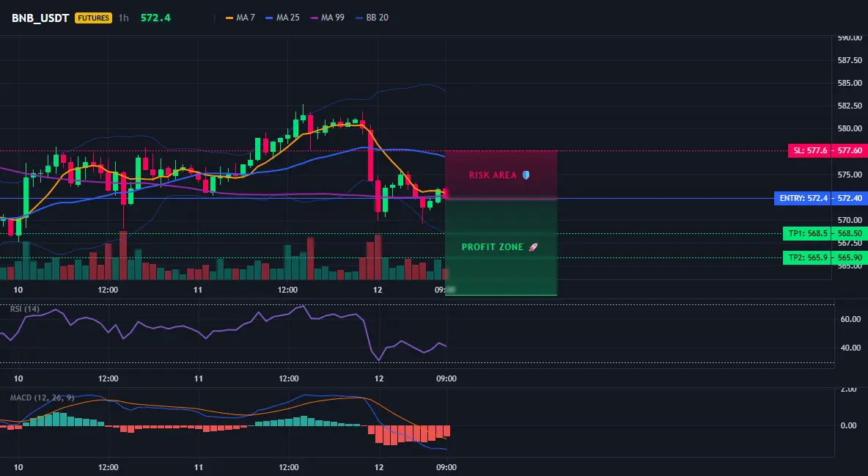Viewport: 868px width, 476px height.
Task: Toggle the MA 25 legend entry
Action: (282, 18)
